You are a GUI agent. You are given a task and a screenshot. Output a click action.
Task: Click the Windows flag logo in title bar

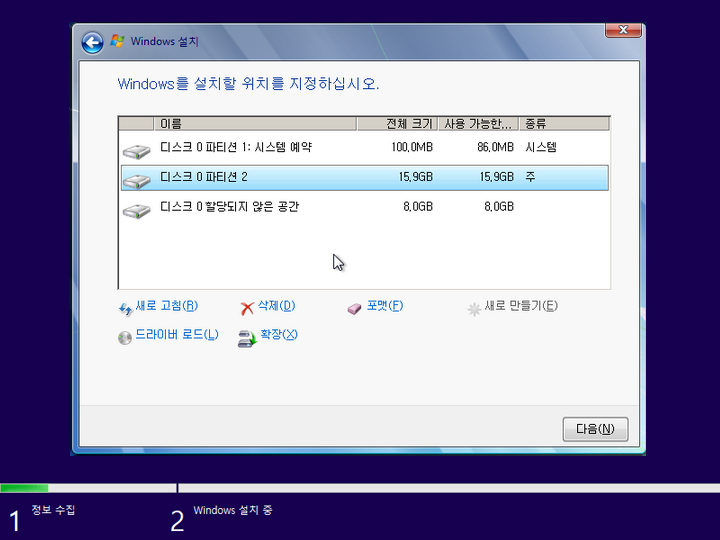117,41
